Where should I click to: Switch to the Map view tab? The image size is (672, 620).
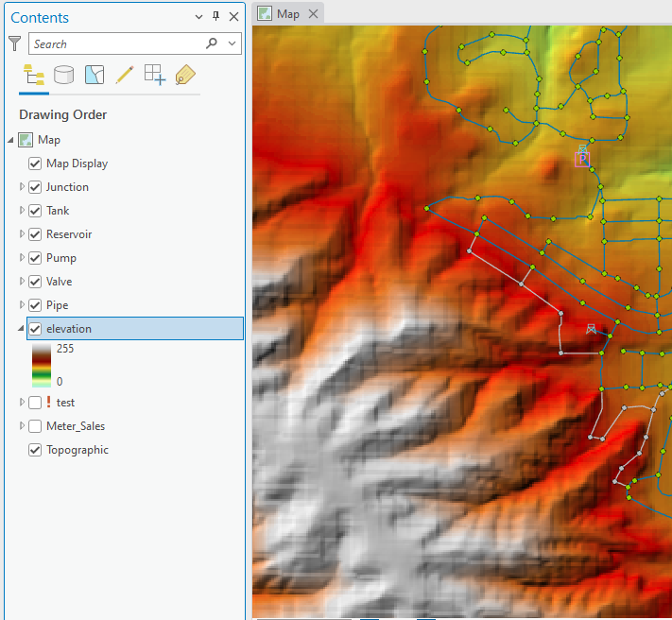[288, 14]
